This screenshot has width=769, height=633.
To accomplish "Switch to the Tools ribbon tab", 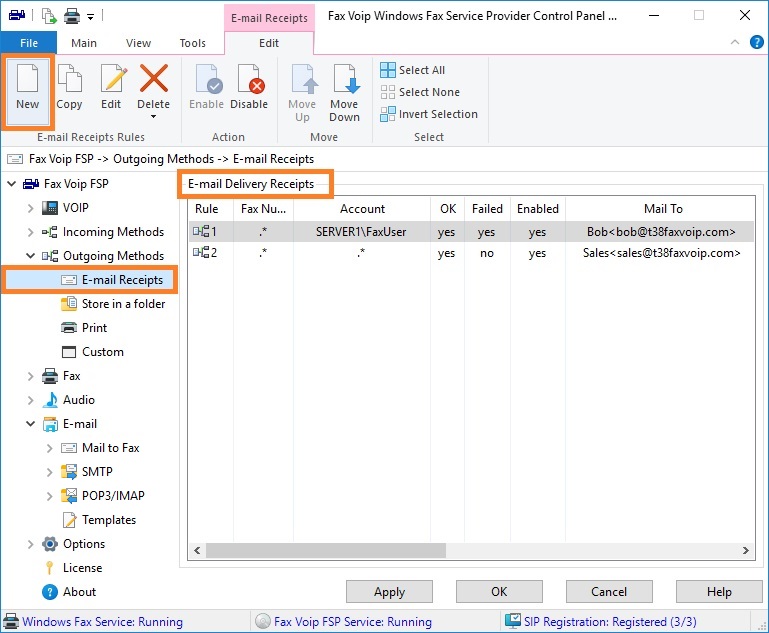I will pyautogui.click(x=193, y=43).
